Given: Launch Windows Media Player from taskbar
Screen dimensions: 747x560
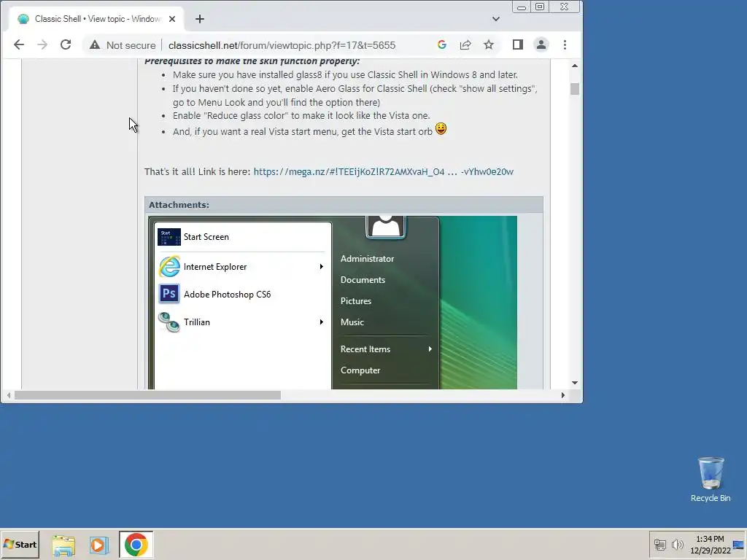Looking at the screenshot, I should (99, 545).
